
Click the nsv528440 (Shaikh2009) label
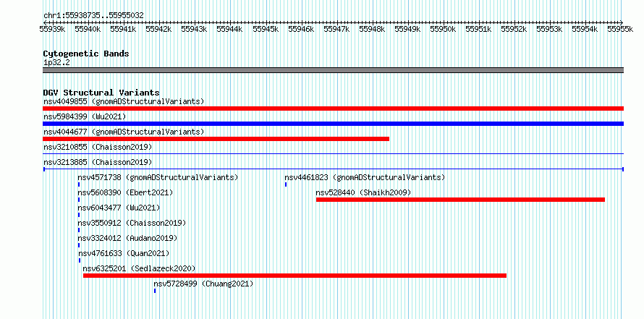pyautogui.click(x=363, y=192)
